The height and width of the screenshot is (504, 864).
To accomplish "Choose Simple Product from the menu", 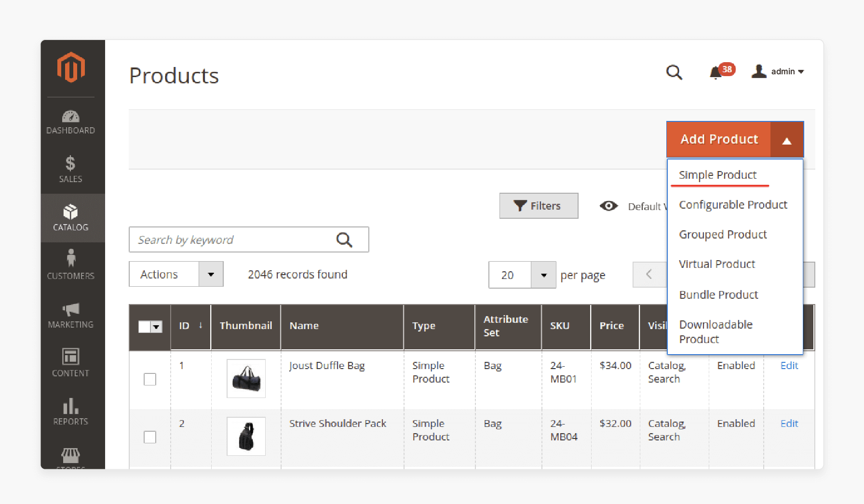I will pos(717,175).
